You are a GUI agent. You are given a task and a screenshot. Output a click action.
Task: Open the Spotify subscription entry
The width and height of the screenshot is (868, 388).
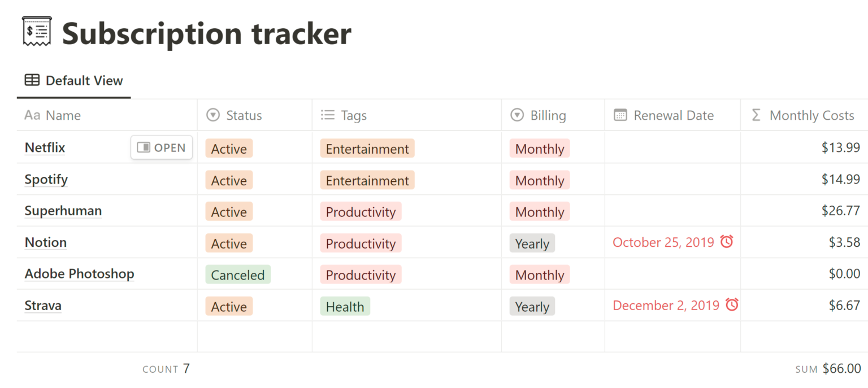point(46,179)
